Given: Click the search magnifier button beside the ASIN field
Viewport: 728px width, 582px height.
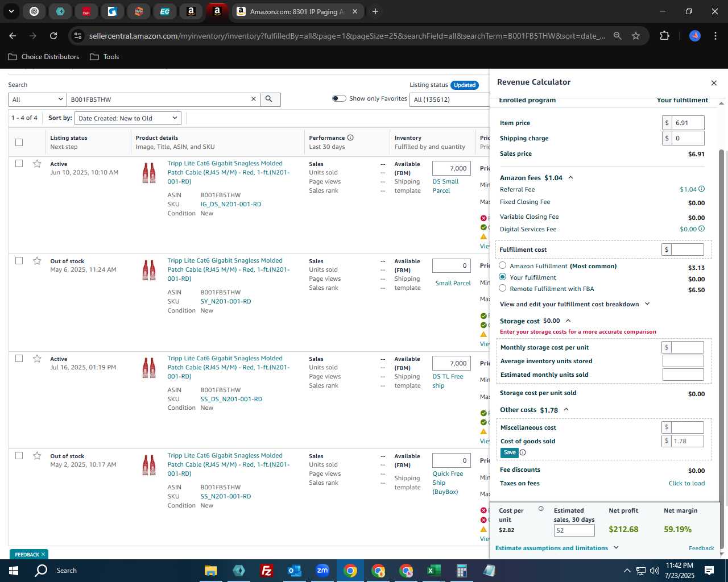Looking at the screenshot, I should [270, 99].
